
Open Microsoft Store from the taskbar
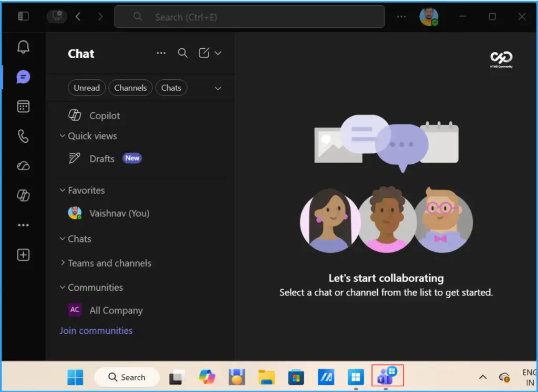coord(296,377)
